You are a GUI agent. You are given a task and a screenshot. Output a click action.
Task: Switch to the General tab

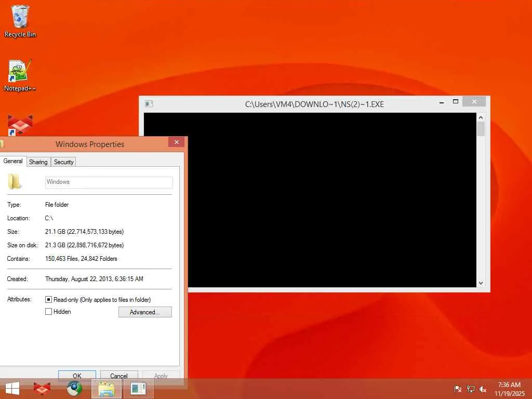tap(13, 161)
